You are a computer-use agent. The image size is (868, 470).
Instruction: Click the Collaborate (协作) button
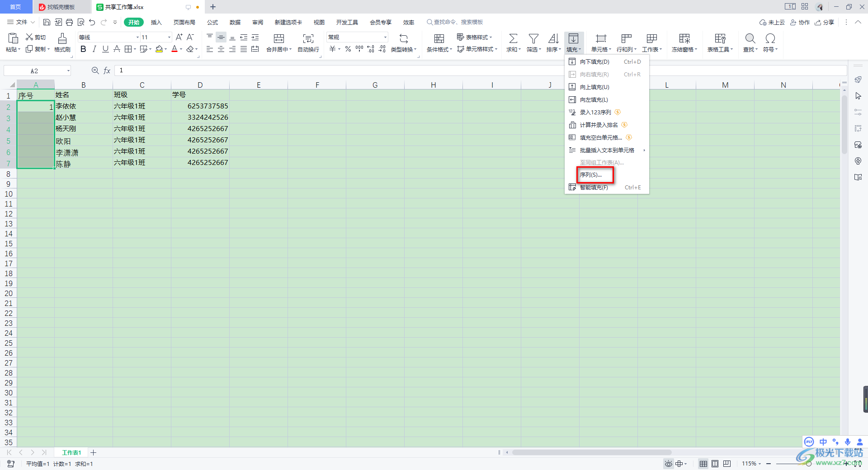[800, 22]
